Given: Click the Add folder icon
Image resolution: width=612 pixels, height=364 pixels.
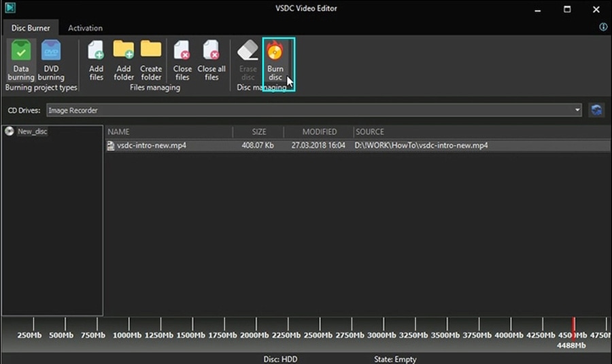Looking at the screenshot, I should (x=123, y=50).
